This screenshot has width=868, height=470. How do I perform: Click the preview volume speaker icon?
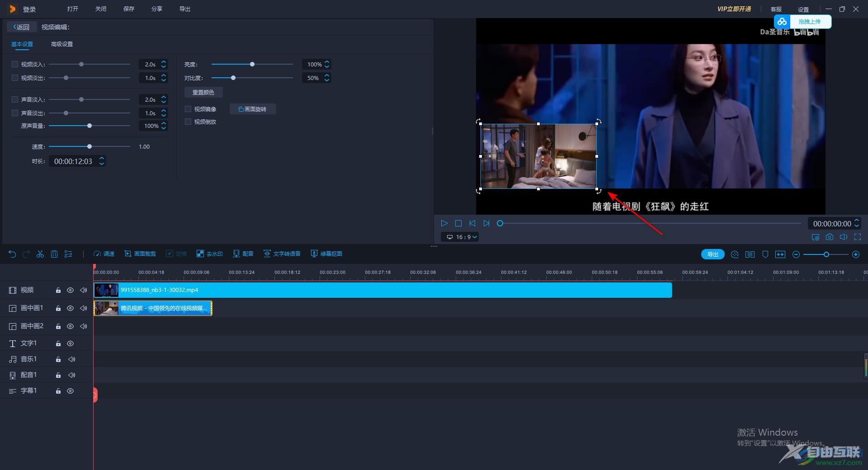coord(844,237)
